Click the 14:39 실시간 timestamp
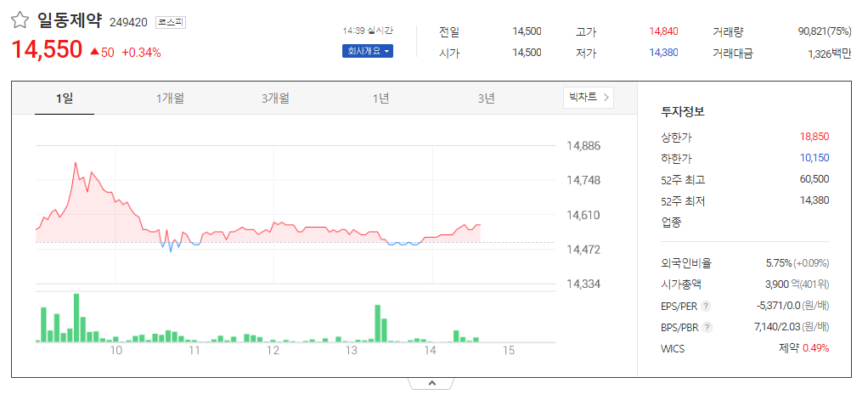The width and height of the screenshot is (868, 400). click(368, 30)
